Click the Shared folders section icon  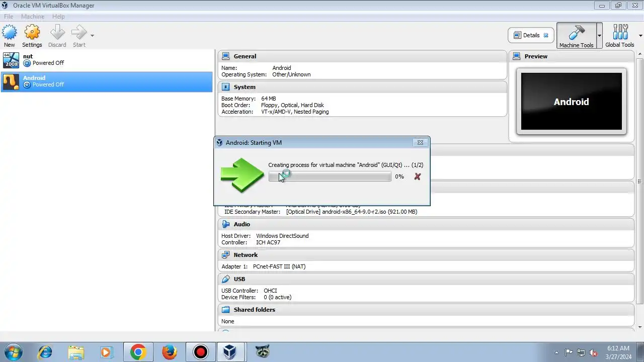(226, 310)
